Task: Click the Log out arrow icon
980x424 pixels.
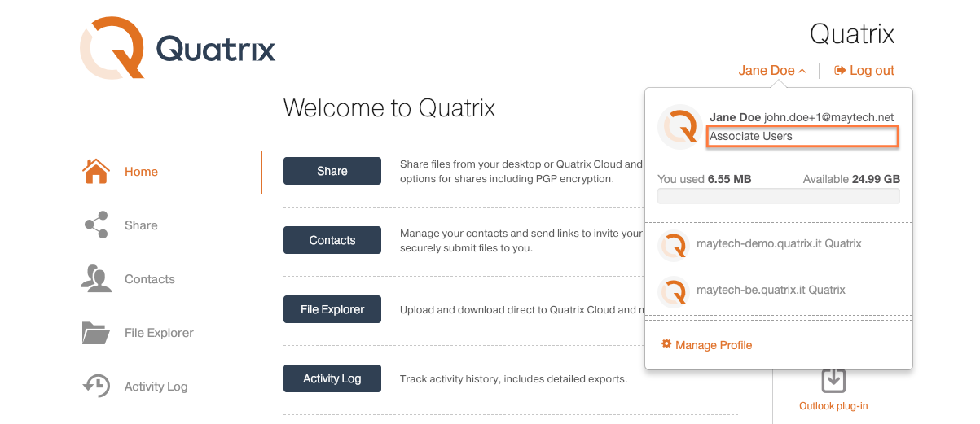Action: click(840, 71)
